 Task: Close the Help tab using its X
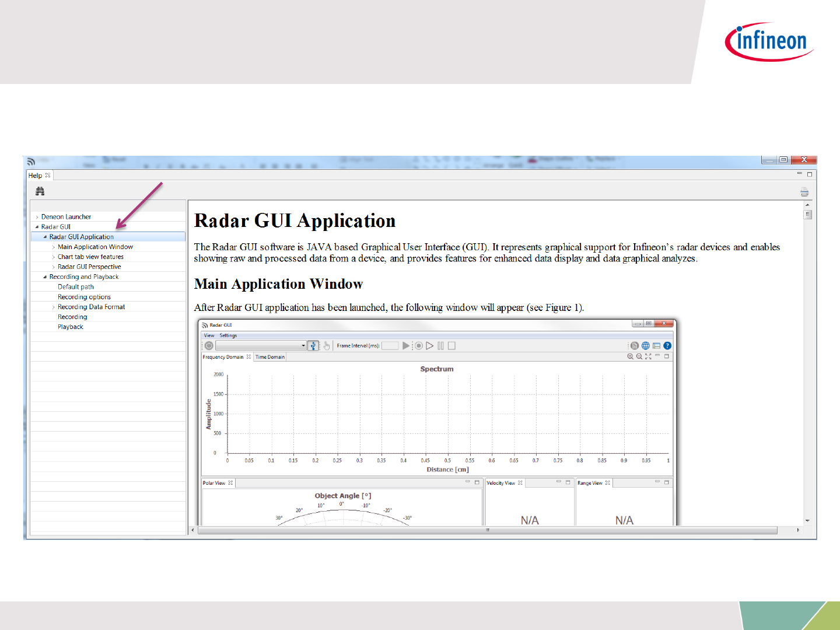48,175
